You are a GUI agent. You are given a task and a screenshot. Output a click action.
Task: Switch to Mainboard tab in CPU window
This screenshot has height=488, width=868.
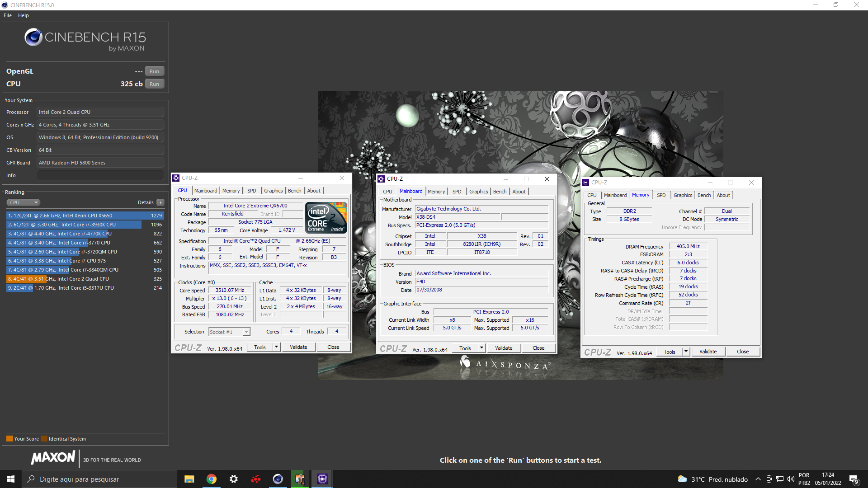click(206, 191)
